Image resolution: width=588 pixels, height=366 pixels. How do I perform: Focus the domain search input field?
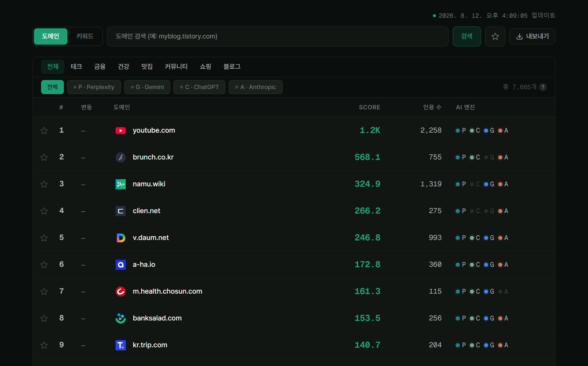tap(278, 36)
